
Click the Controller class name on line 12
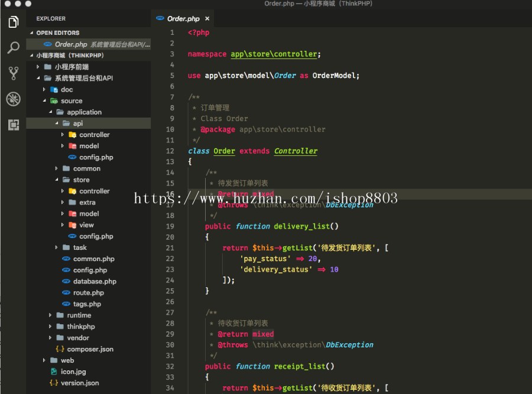click(296, 151)
